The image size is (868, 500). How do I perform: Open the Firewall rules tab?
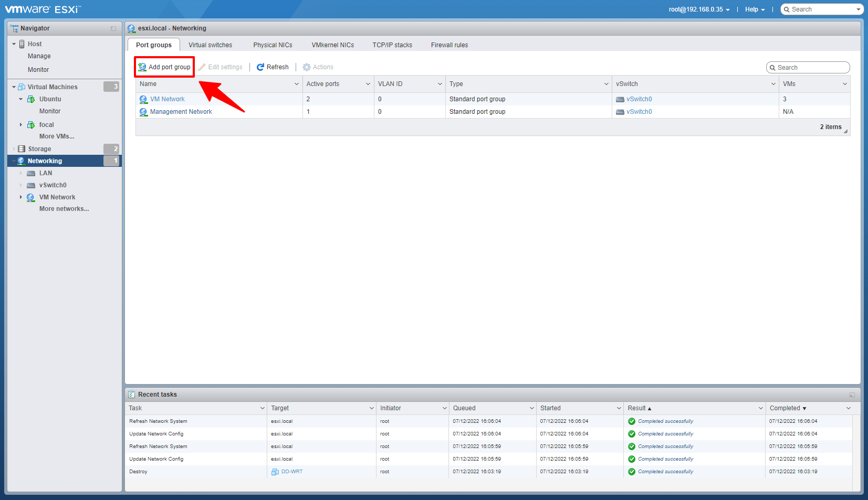click(x=449, y=45)
